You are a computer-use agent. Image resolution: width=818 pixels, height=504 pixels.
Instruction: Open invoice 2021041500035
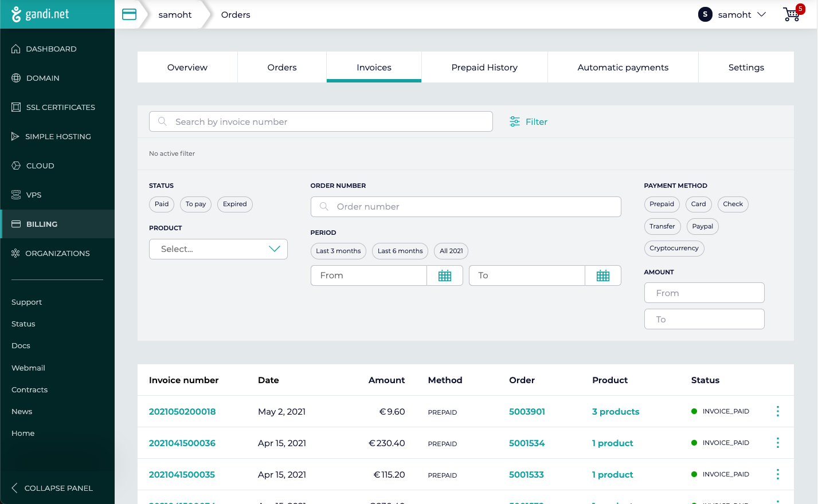(x=182, y=474)
